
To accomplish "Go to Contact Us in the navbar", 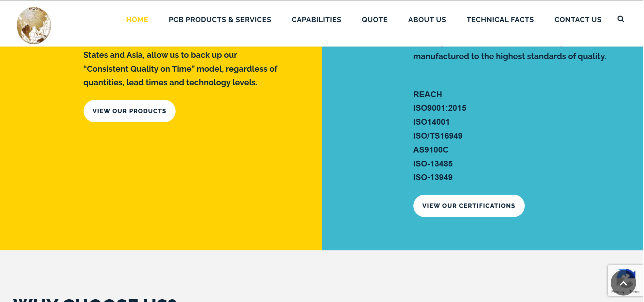I will (x=577, y=20).
